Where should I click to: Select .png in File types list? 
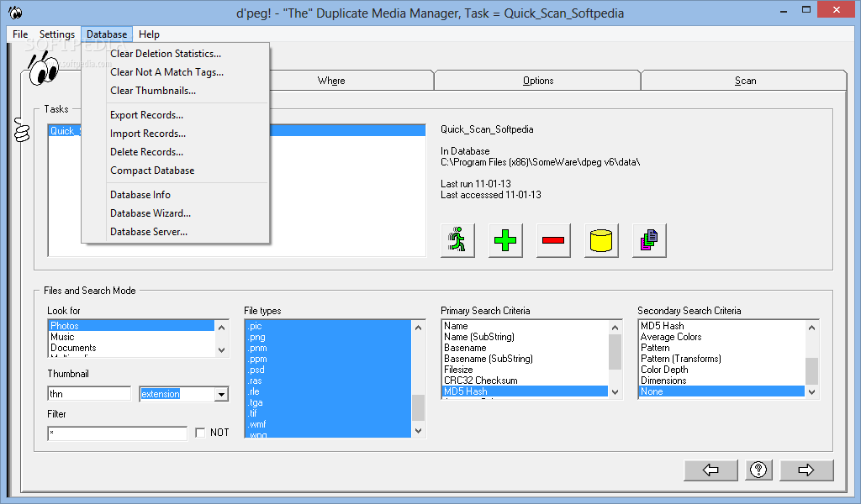coord(328,337)
